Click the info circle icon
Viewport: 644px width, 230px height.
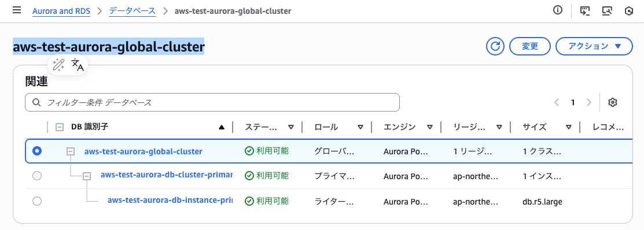tap(557, 11)
